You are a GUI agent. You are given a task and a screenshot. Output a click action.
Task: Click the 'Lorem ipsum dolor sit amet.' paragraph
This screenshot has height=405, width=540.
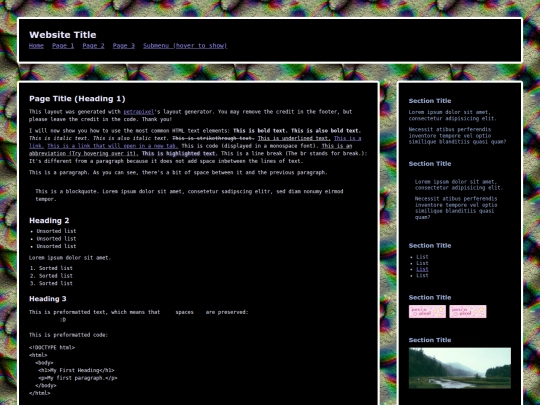coord(70,258)
